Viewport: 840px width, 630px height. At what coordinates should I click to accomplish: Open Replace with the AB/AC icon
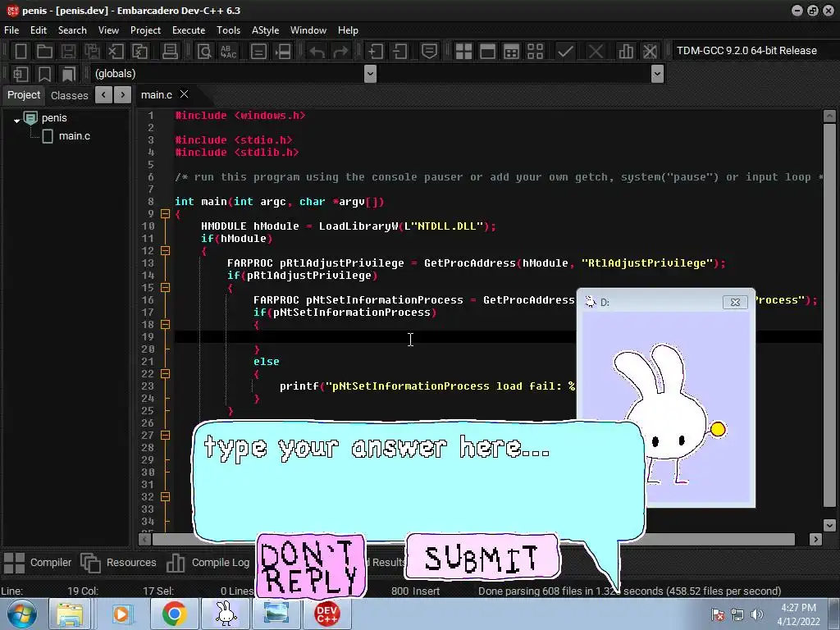[x=229, y=52]
